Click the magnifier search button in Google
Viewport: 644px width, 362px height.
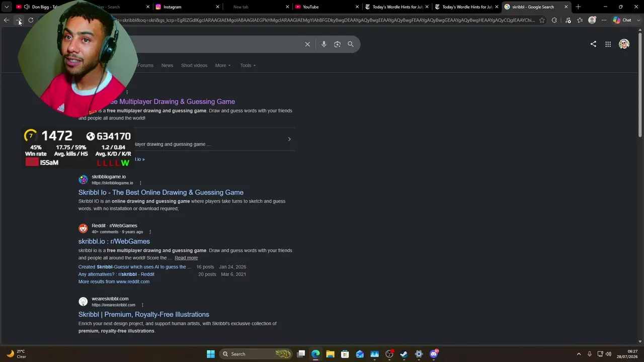coord(351,44)
